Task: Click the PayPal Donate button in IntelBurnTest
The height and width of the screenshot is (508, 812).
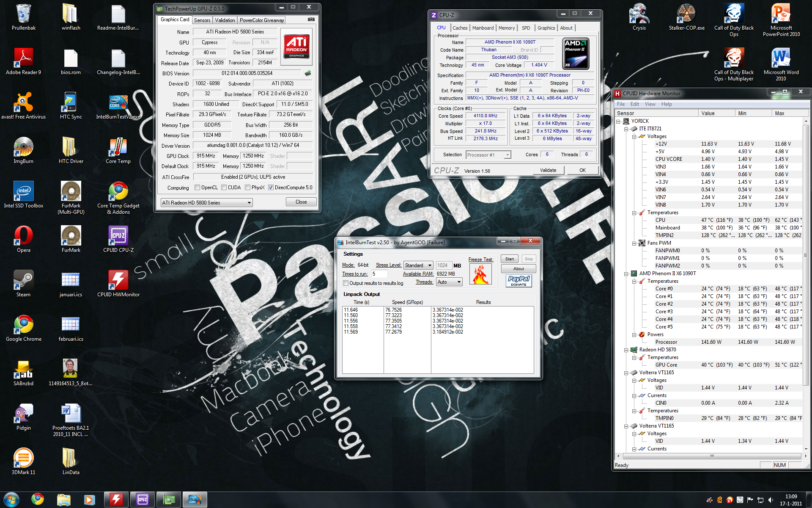Action: [518, 281]
